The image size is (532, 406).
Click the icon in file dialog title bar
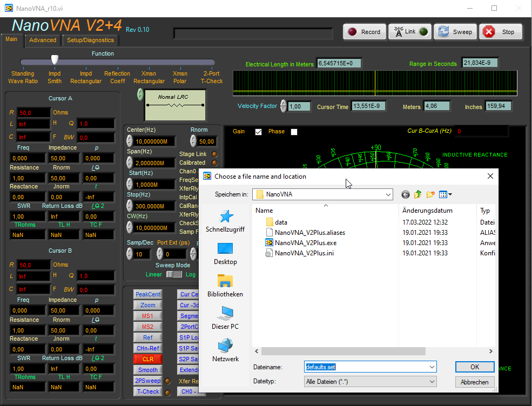pyautogui.click(x=207, y=177)
